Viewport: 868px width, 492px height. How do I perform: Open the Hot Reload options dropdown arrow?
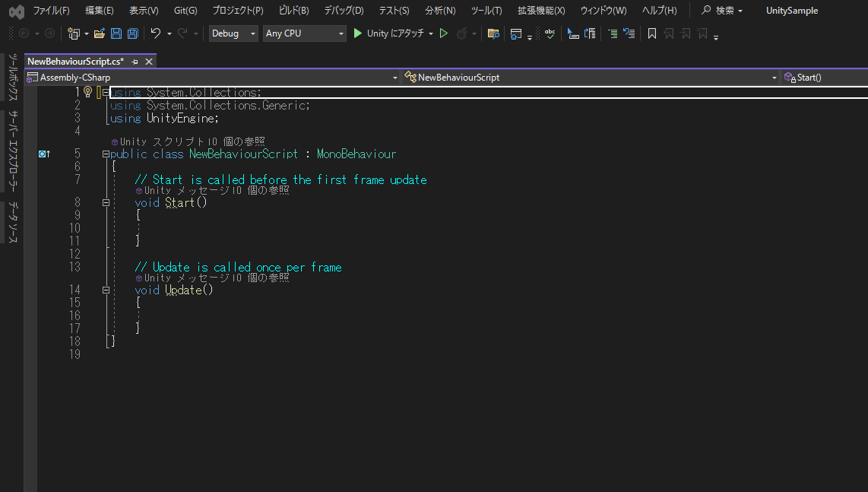[474, 33]
